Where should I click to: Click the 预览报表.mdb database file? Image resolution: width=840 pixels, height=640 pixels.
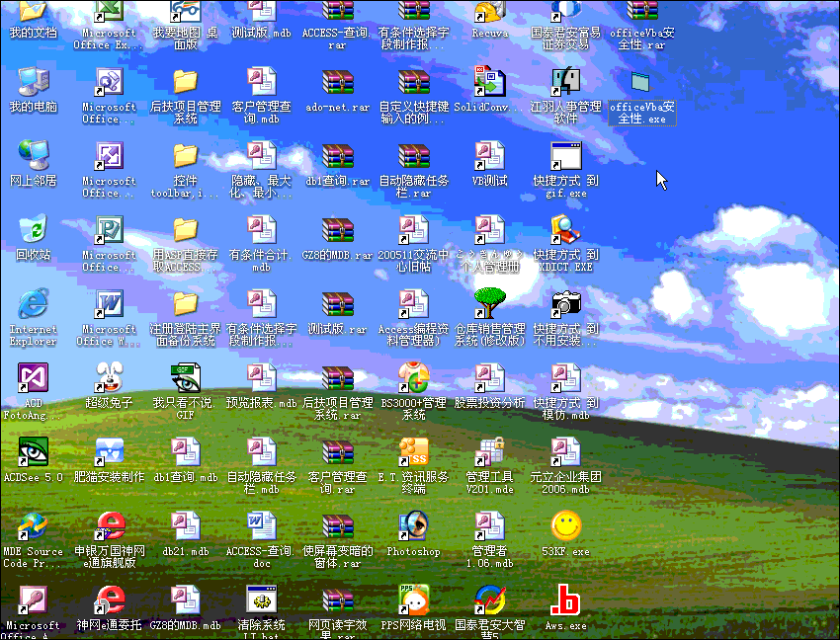point(262,378)
